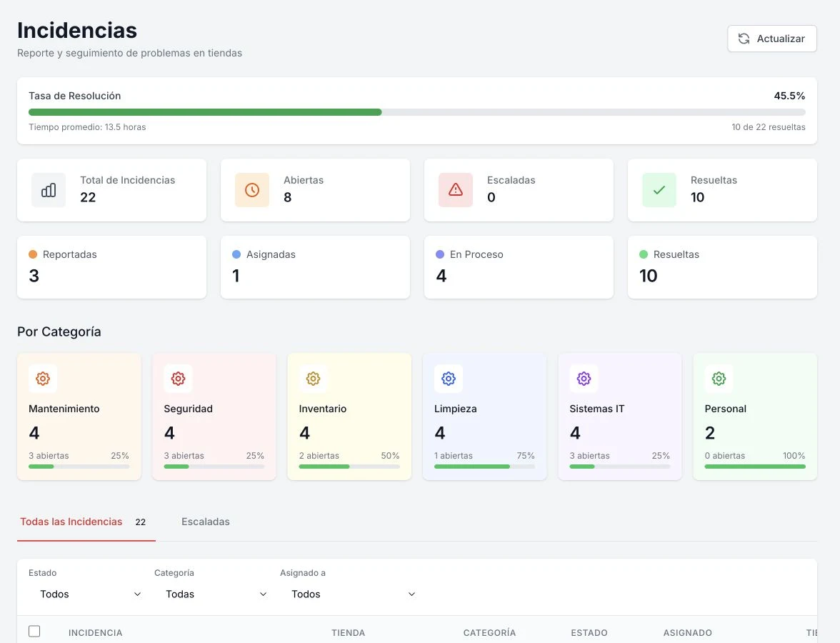
Task: Click the purple dot beside En Proceso
Action: coord(440,254)
